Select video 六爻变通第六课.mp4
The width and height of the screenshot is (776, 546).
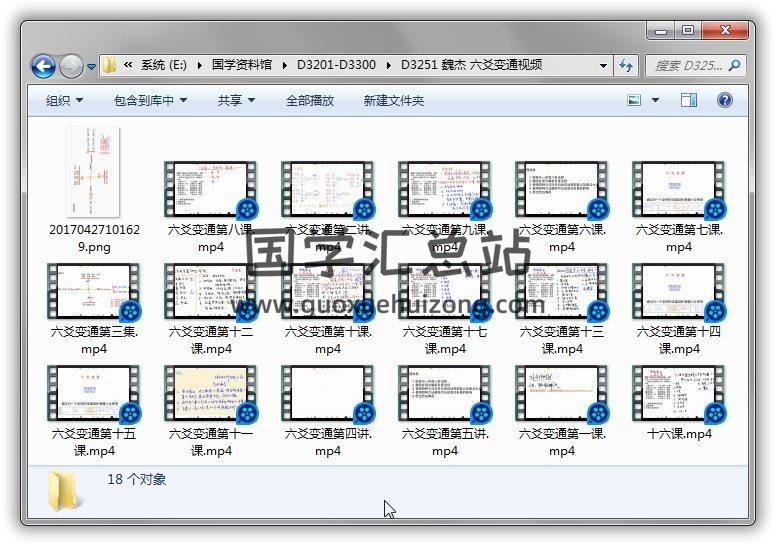click(562, 207)
